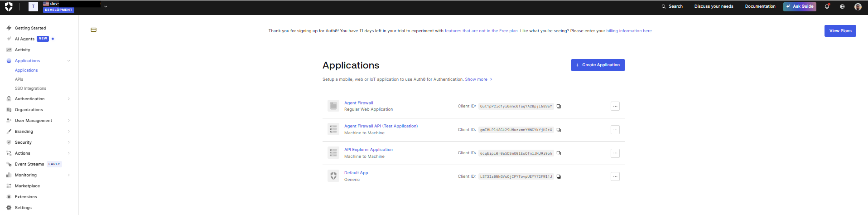The height and width of the screenshot is (215, 868).
Task: Open more options for Default App
Action: tap(615, 176)
